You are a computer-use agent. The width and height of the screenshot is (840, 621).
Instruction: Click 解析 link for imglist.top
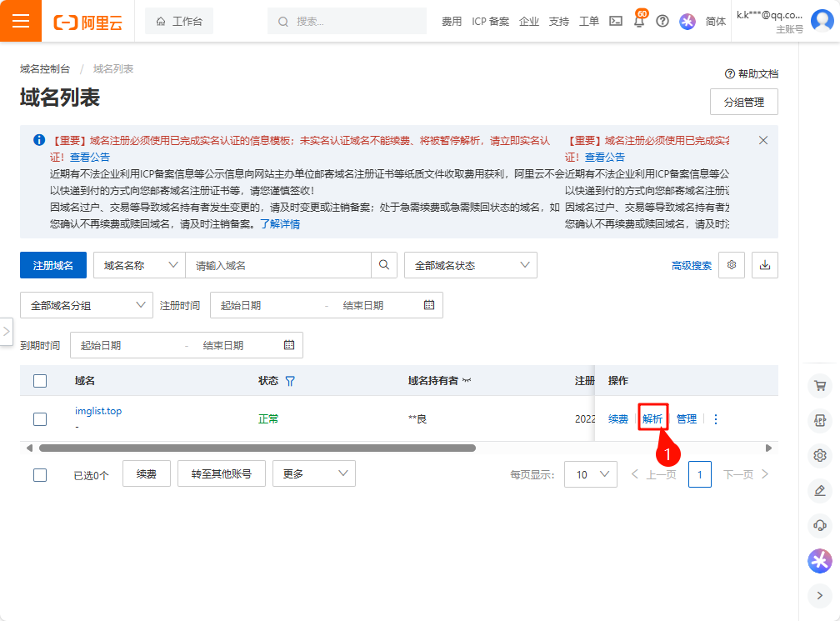(652, 419)
